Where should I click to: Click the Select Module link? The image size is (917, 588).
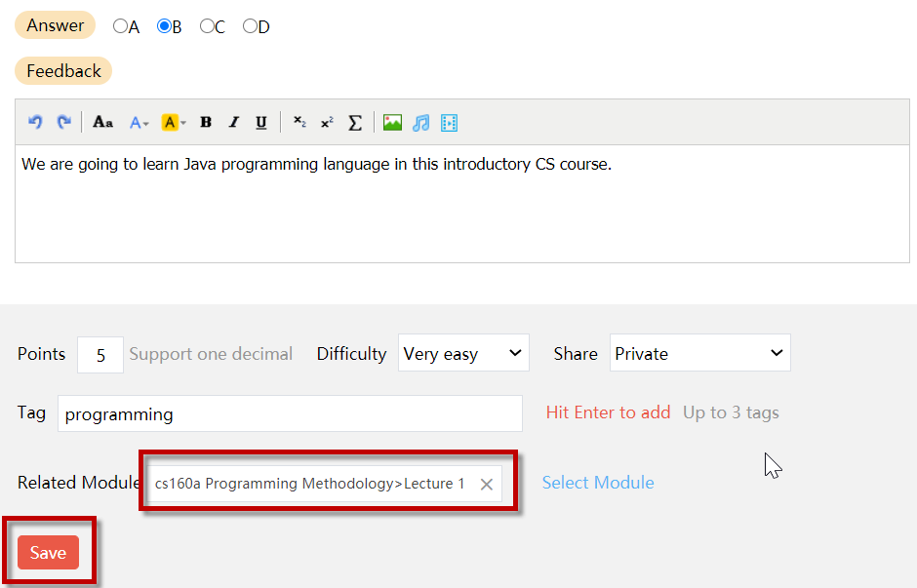coord(598,483)
